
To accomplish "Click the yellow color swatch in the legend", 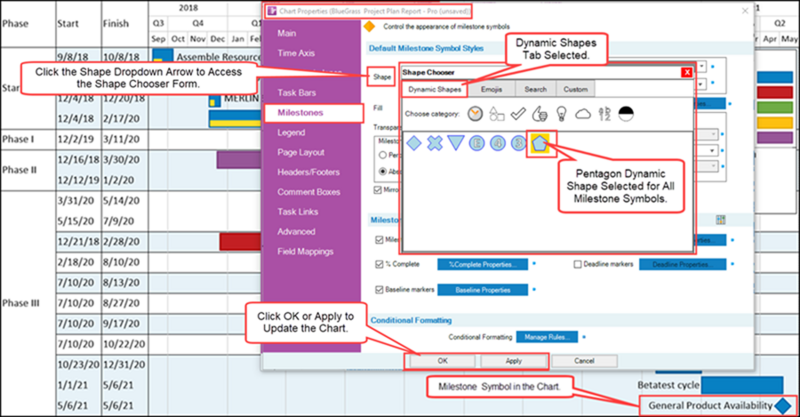I will pyautogui.click(x=774, y=122).
